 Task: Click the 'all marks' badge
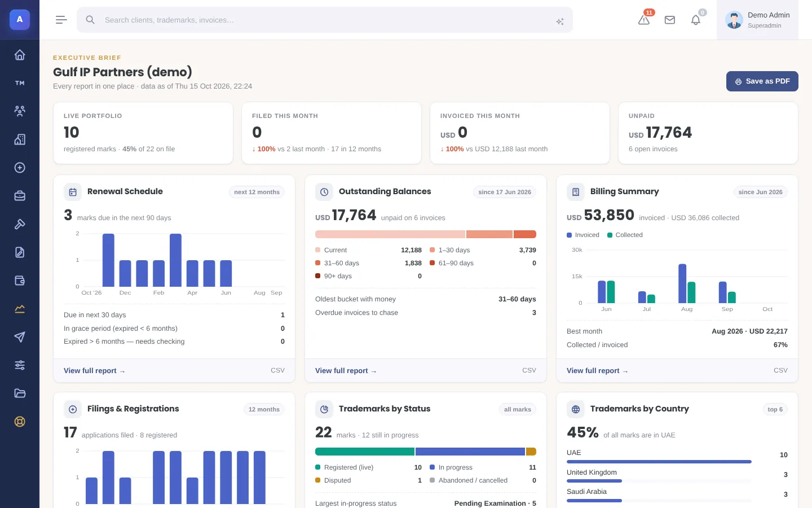[x=517, y=409]
